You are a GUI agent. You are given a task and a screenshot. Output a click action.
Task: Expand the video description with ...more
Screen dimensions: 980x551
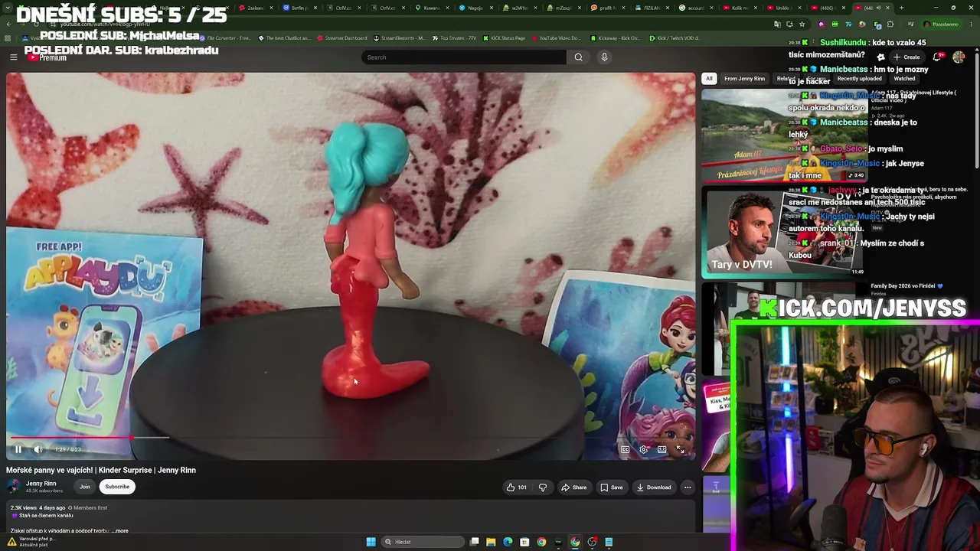click(119, 530)
